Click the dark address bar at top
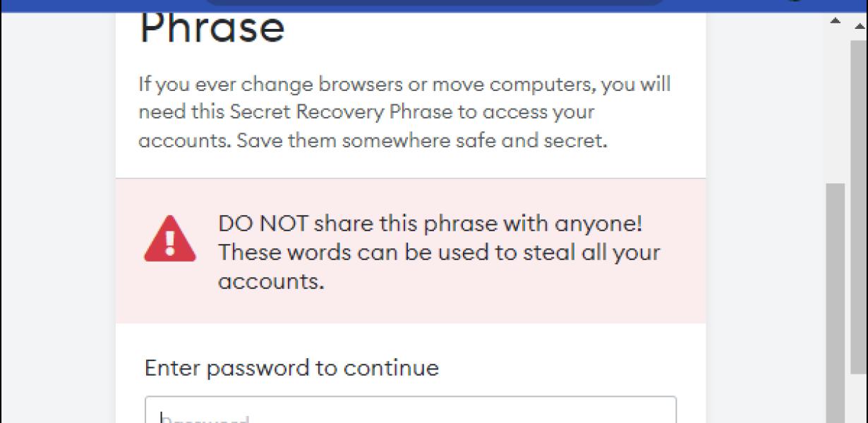Viewport: 868px width, 423px height. click(x=434, y=3)
